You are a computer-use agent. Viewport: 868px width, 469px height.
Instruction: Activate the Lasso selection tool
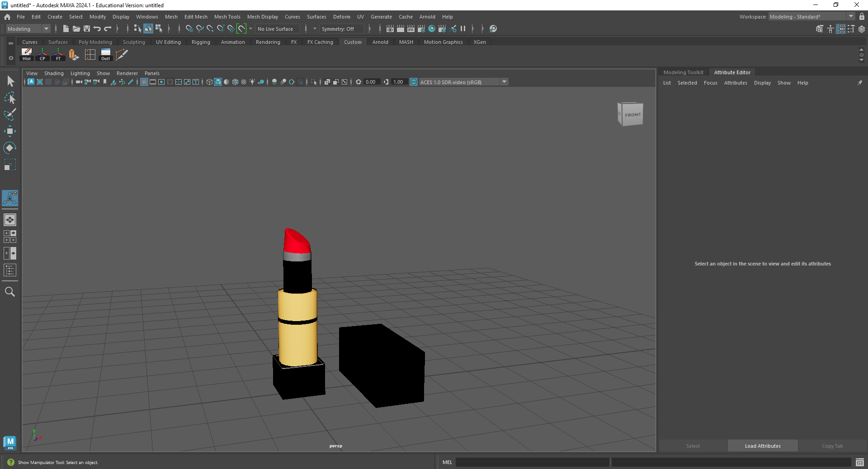10,99
